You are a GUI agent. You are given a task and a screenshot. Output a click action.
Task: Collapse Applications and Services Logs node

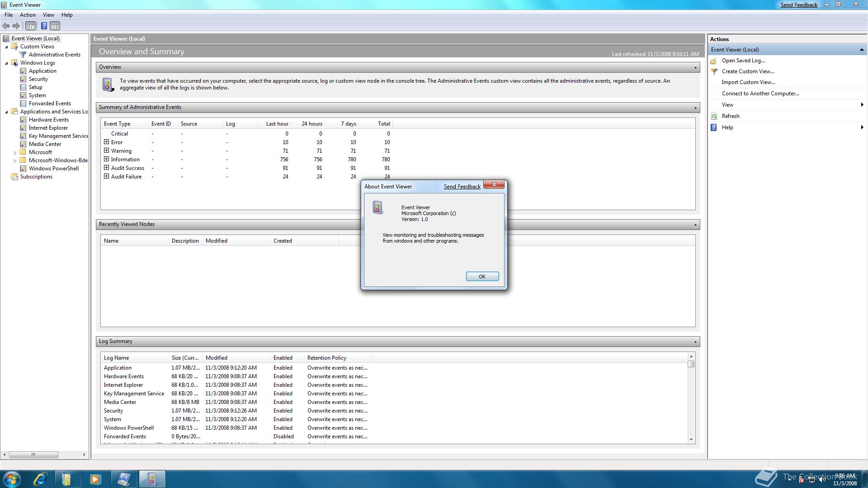pyautogui.click(x=6, y=112)
